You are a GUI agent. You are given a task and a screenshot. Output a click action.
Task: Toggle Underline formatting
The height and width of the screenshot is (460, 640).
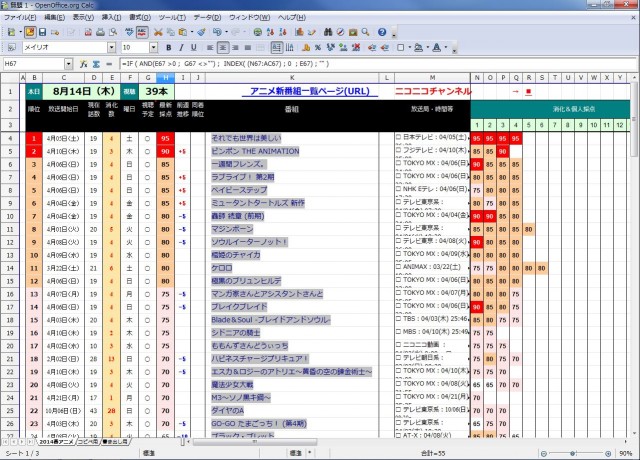pos(194,48)
